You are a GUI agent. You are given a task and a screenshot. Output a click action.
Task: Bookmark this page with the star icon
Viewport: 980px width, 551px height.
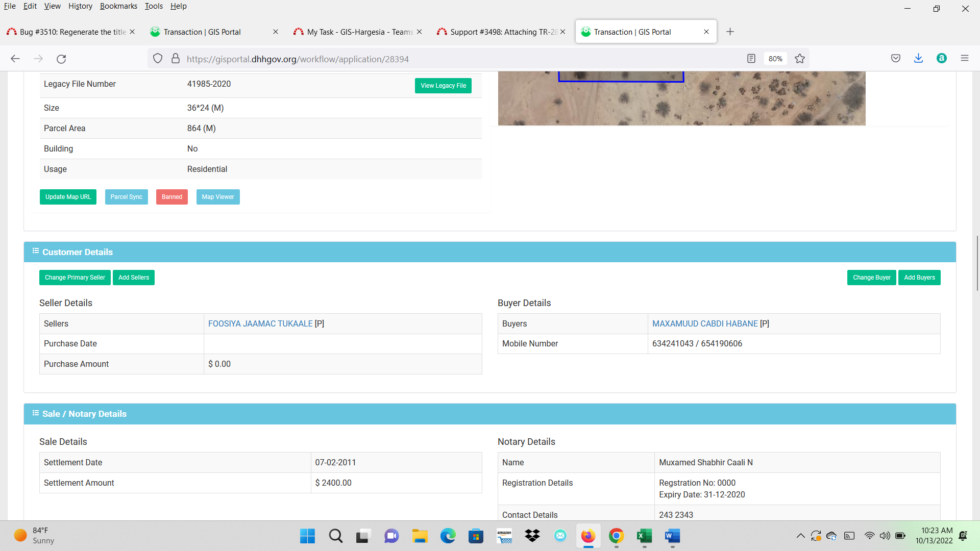click(800, 59)
